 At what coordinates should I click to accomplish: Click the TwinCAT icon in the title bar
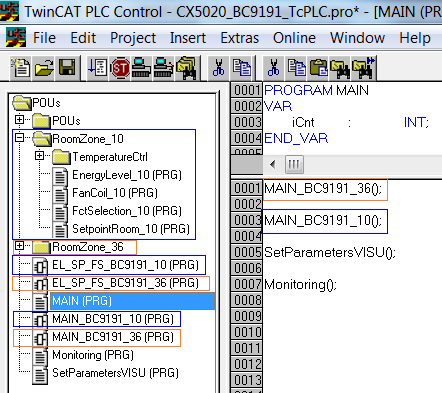tap(9, 11)
